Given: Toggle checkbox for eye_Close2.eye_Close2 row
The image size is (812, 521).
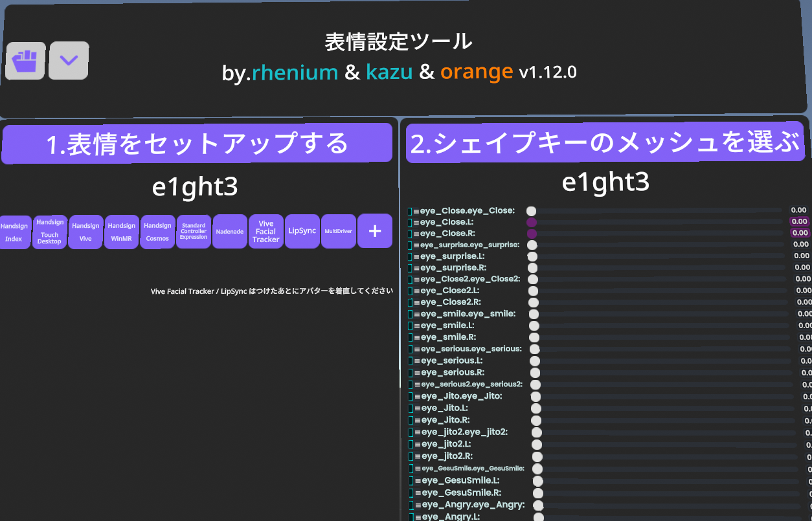Looking at the screenshot, I should (410, 280).
